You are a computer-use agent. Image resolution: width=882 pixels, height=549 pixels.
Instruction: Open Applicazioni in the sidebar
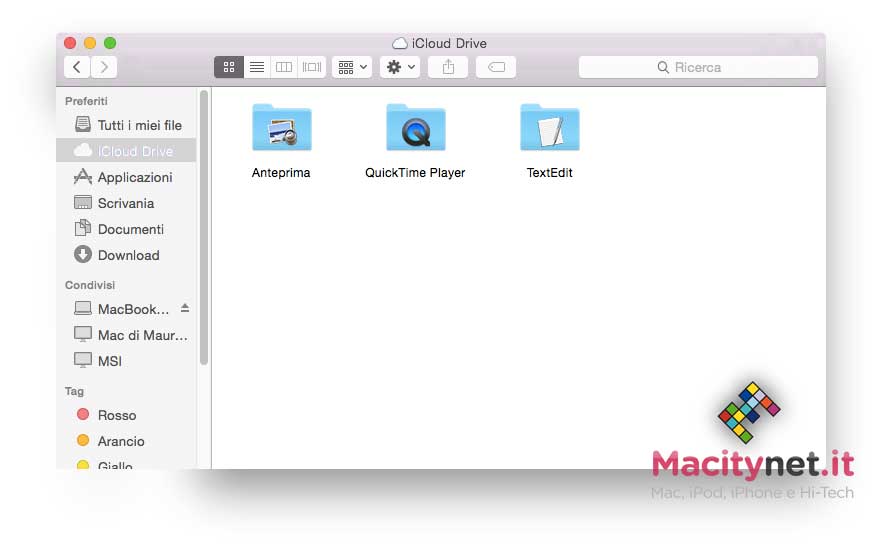pyautogui.click(x=127, y=177)
